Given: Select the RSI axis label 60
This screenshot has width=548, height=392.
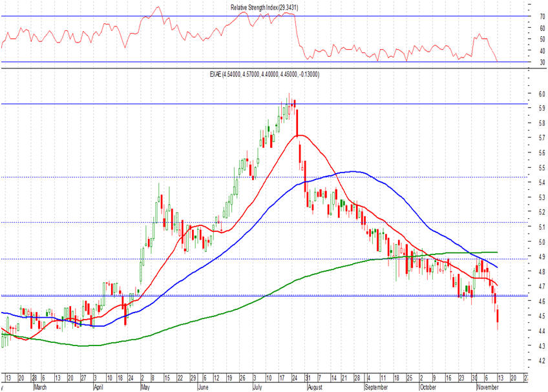Looking at the screenshot, I should [542, 28].
